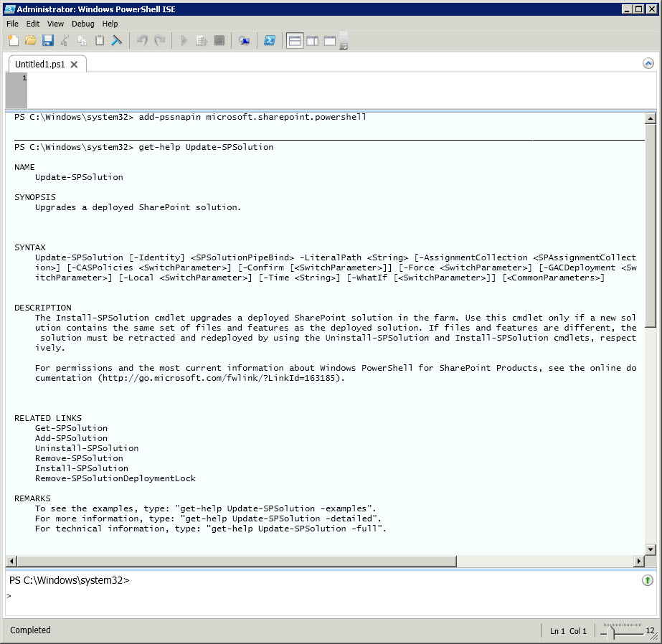This screenshot has height=644, width=662.
Task: Open a script file via folder icon
Action: tap(31, 41)
